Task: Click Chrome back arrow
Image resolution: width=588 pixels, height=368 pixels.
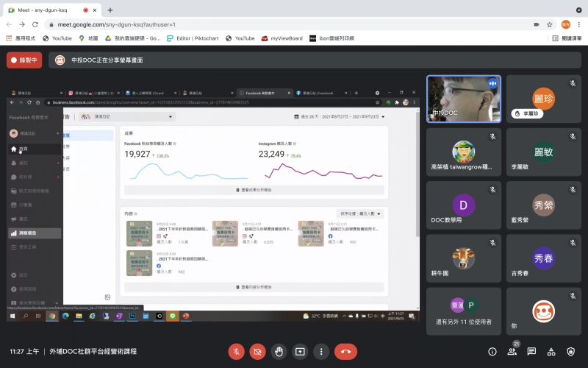Action: (x=9, y=24)
